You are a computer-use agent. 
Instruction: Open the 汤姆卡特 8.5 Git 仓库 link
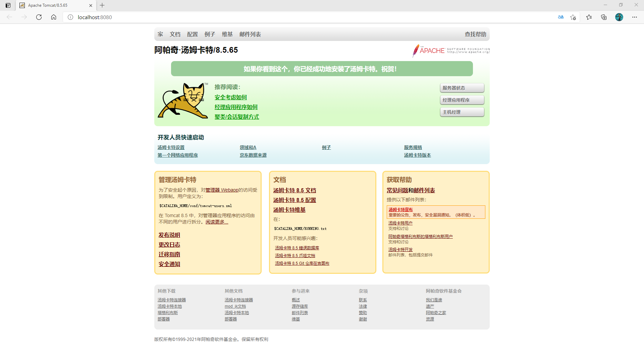(x=302, y=263)
